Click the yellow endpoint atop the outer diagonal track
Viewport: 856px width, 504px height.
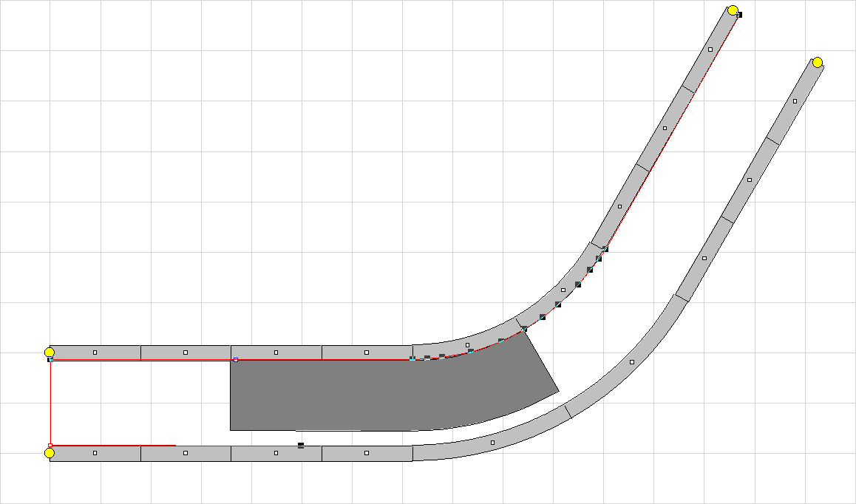coord(818,62)
